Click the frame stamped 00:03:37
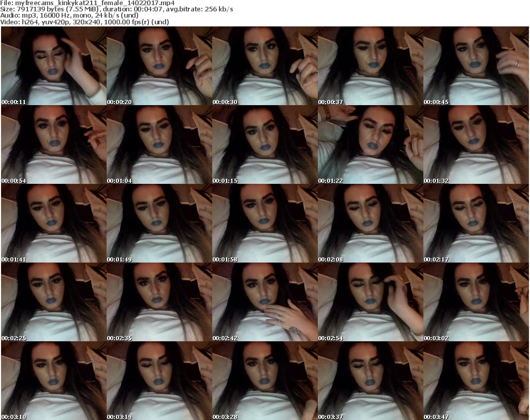530x420 pixels. pos(371,381)
